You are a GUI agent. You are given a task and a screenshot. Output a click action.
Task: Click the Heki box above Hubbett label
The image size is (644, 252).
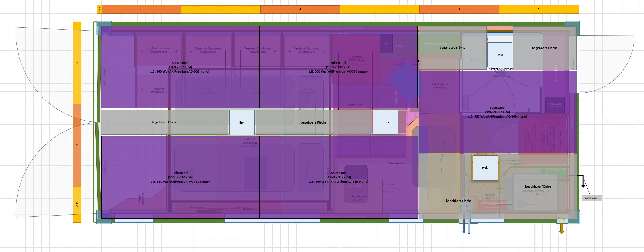[242, 122]
